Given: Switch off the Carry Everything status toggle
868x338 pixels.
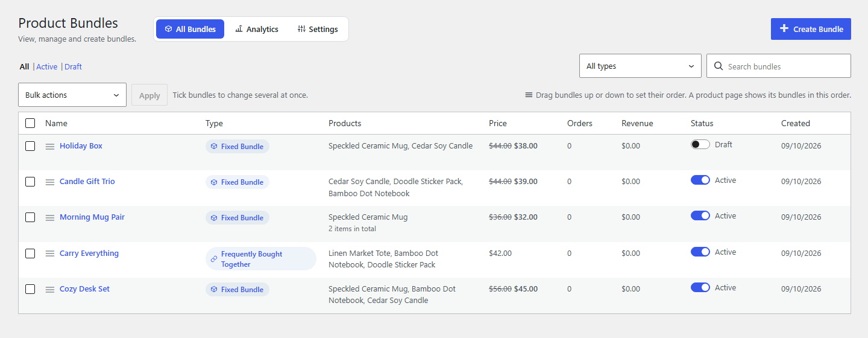Looking at the screenshot, I should coord(700,252).
